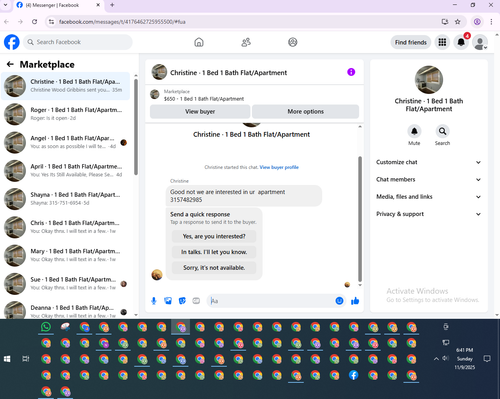Open the emoji picker in message box
This screenshot has height=399, width=500.
[x=339, y=301]
